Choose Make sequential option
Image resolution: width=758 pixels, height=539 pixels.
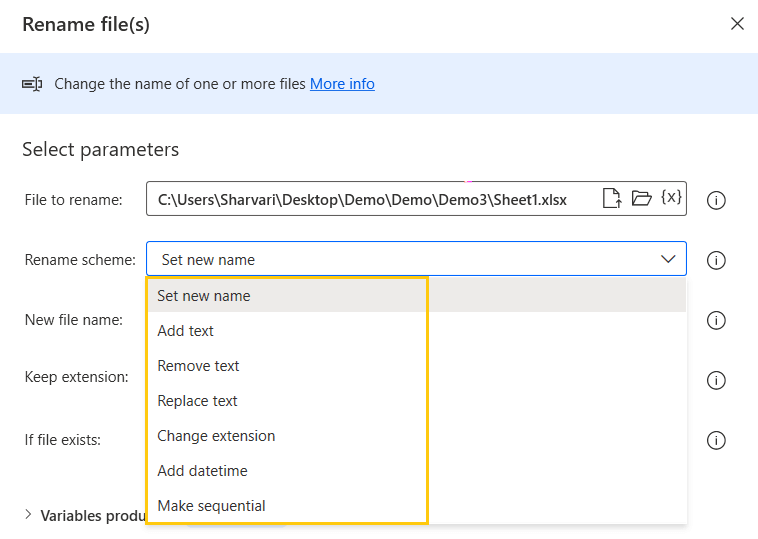coord(416,506)
